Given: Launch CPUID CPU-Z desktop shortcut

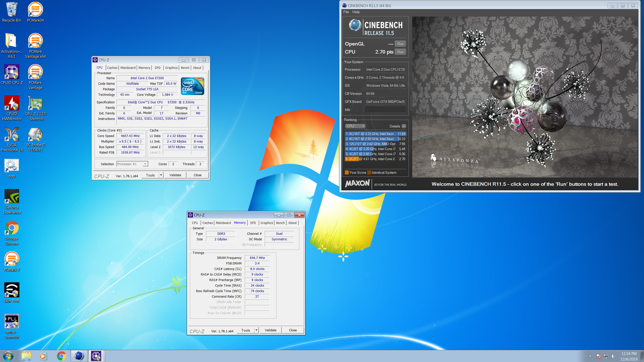Looking at the screenshot, I should (x=12, y=74).
